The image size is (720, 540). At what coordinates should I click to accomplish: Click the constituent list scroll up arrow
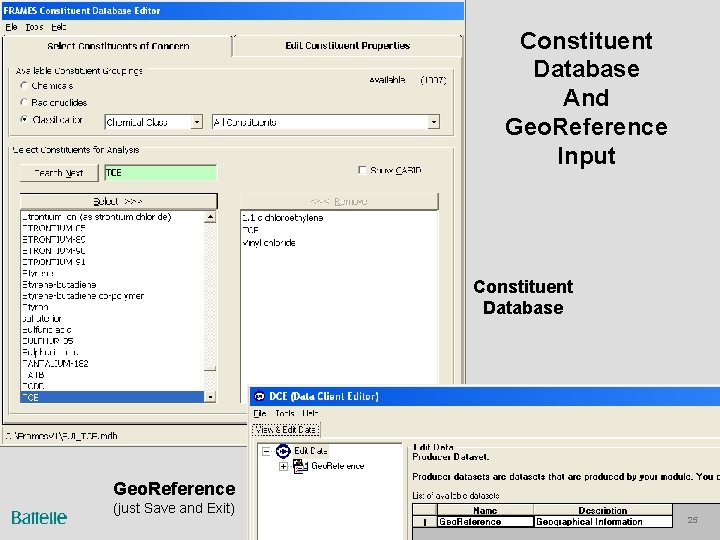click(210, 217)
